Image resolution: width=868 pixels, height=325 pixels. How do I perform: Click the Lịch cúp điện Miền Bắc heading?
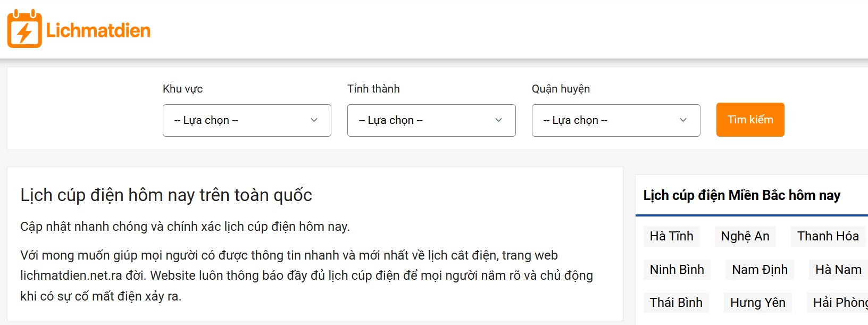(741, 195)
